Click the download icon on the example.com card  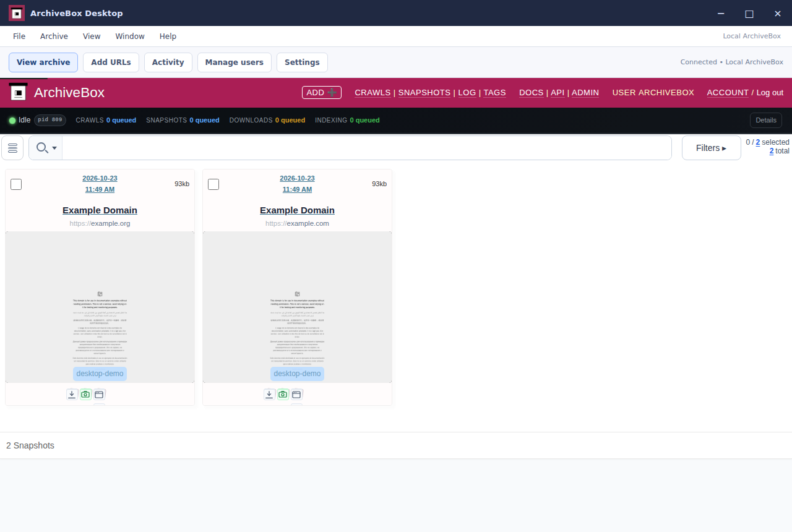click(270, 394)
